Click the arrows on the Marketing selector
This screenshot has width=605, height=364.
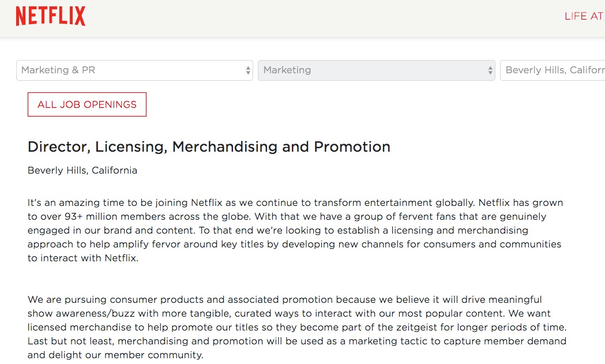click(x=490, y=70)
